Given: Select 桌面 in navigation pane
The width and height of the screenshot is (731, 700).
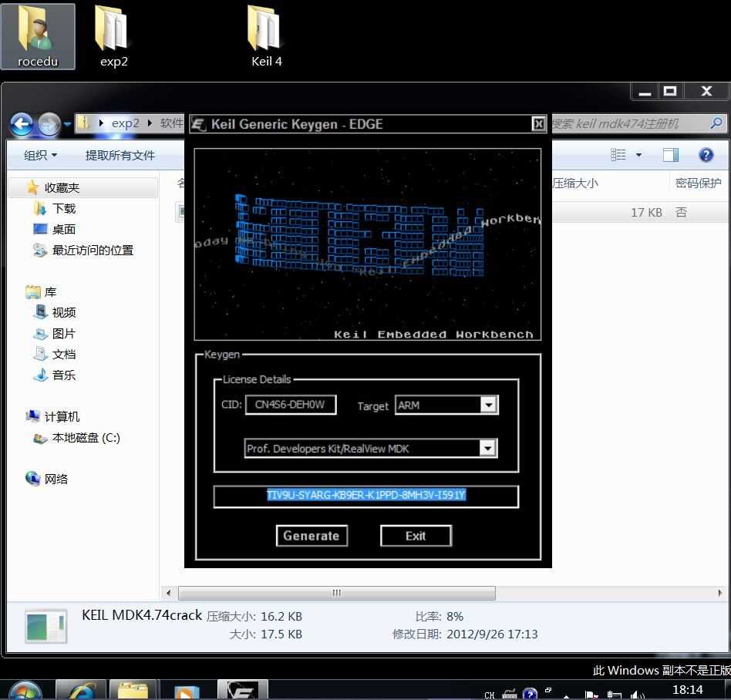Looking at the screenshot, I should [64, 229].
